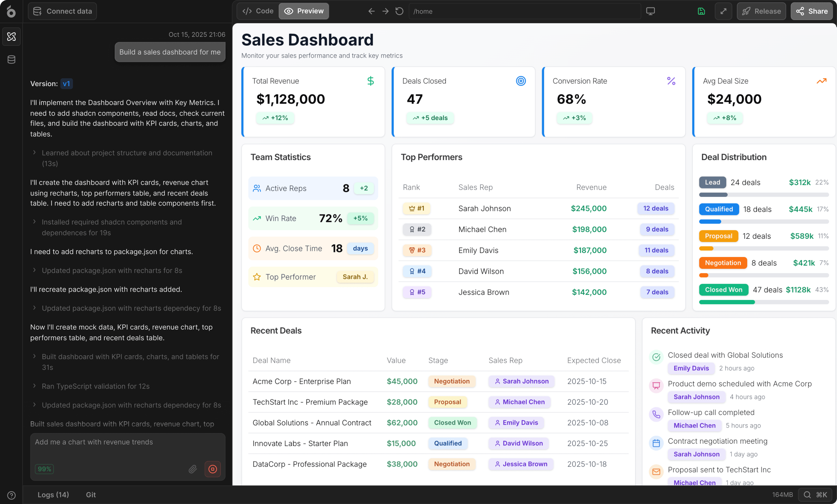
Task: Switch to Code view
Action: tap(258, 11)
